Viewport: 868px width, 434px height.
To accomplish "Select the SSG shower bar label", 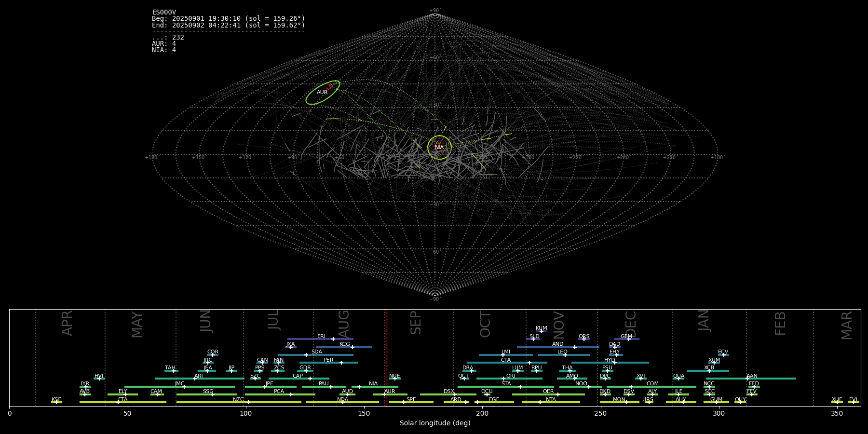I will click(x=208, y=392).
